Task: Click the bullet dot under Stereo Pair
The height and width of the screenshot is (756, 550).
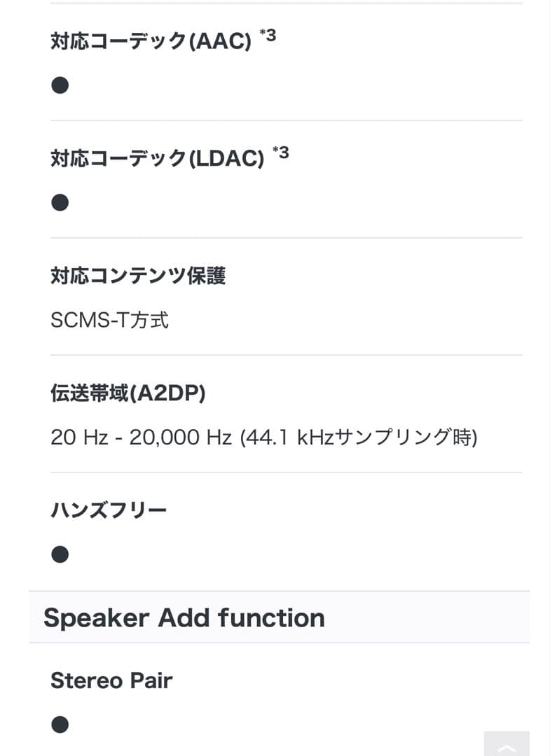Action: point(60,724)
